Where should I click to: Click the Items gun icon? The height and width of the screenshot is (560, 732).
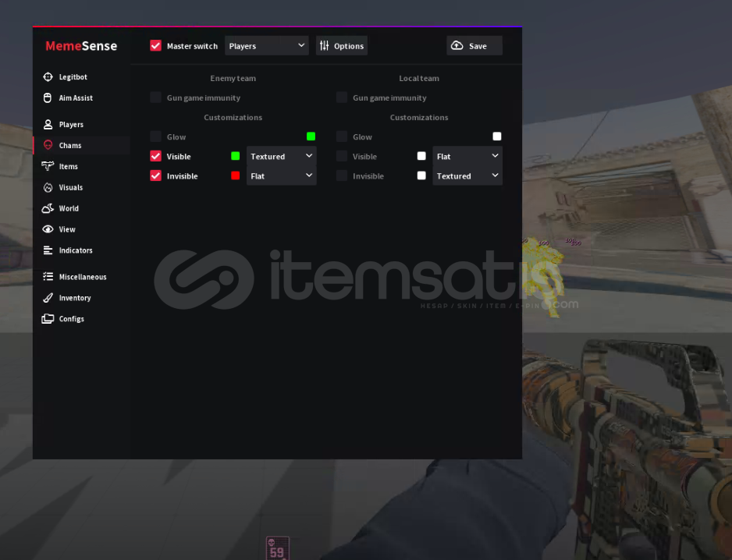[48, 166]
